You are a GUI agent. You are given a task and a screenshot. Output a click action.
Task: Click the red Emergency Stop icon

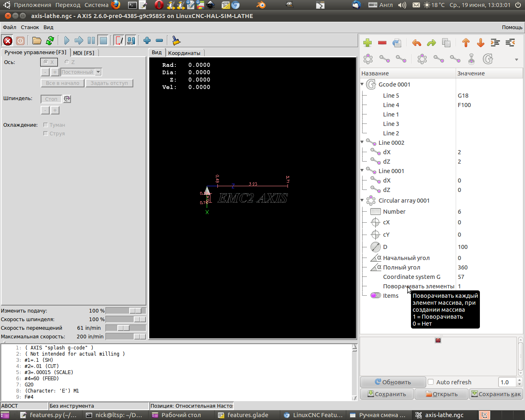[x=8, y=41]
